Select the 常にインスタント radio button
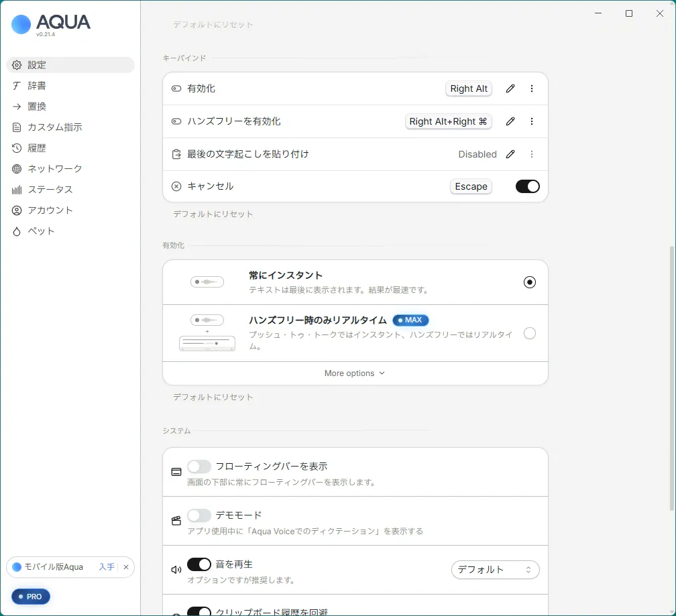This screenshot has height=616, width=676. (529, 282)
